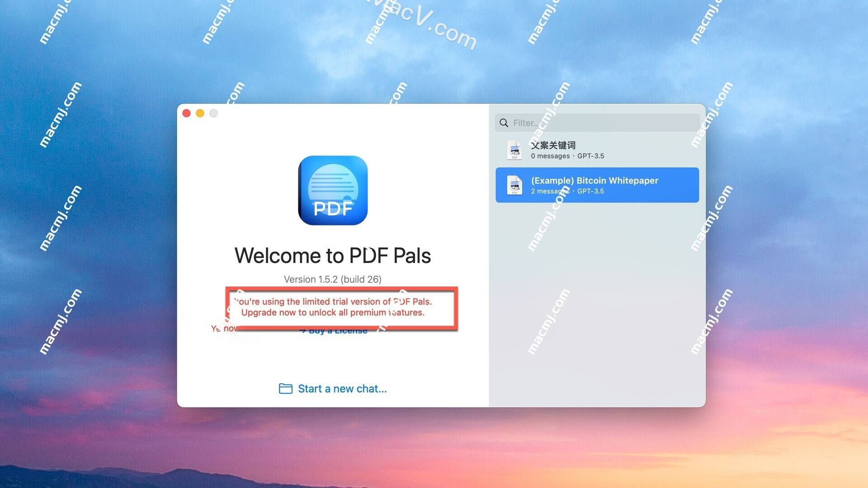Click the search filter icon
The image size is (868, 488).
coord(505,123)
